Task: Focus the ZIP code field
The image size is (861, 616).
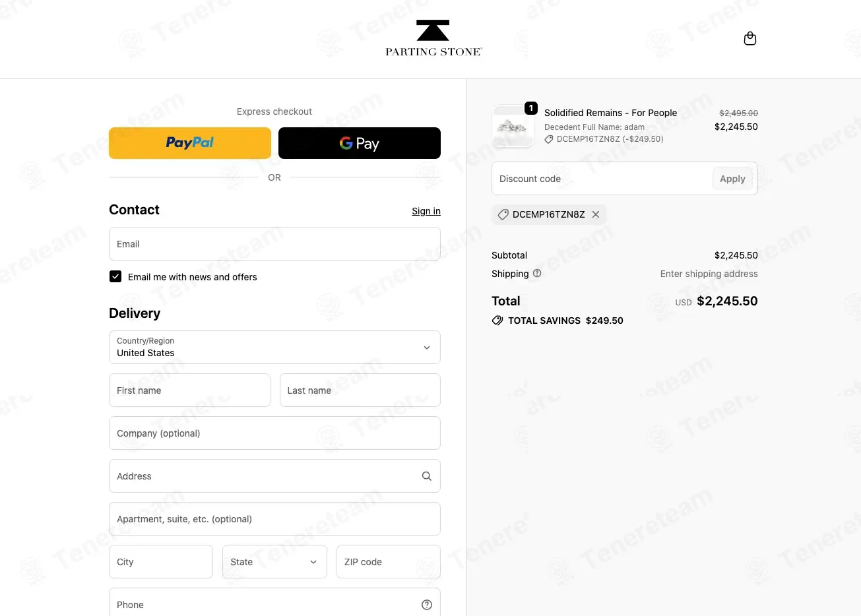Action: coord(389,562)
